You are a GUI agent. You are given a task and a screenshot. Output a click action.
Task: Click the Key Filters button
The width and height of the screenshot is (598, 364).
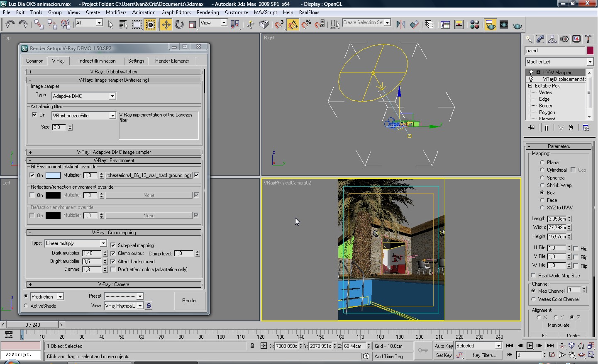pyautogui.click(x=484, y=355)
